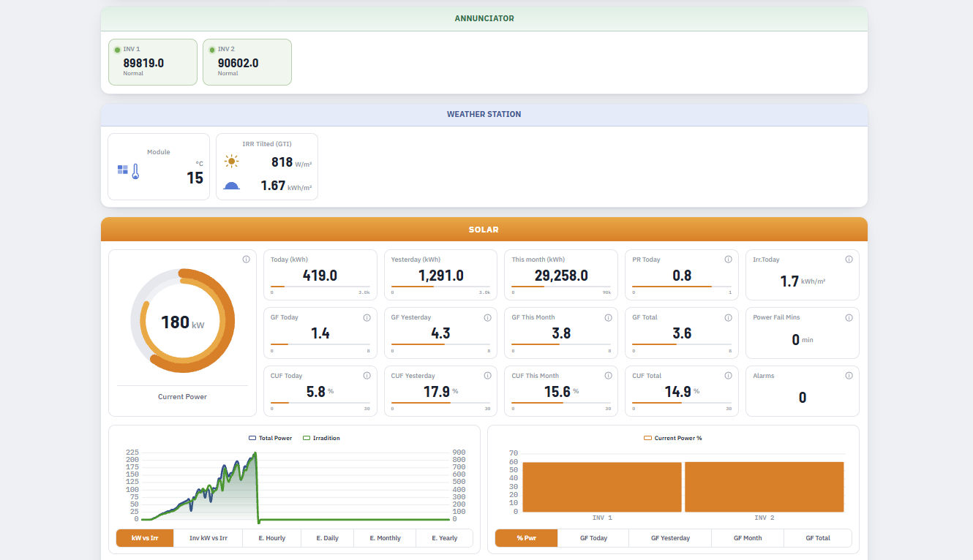Viewport: 973px width, 560px height.
Task: Select the kW vs Irr tab
Action: 145,538
